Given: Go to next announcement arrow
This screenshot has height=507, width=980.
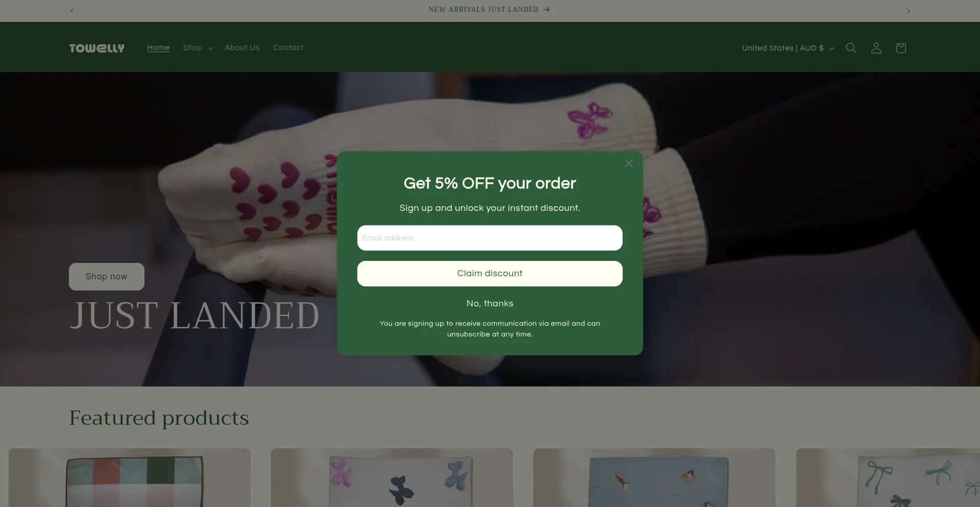Looking at the screenshot, I should tap(908, 11).
